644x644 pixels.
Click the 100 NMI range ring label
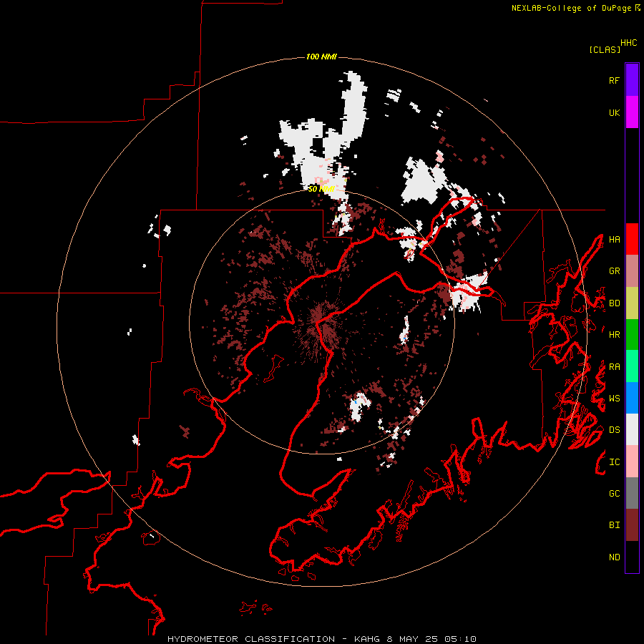pos(321,57)
